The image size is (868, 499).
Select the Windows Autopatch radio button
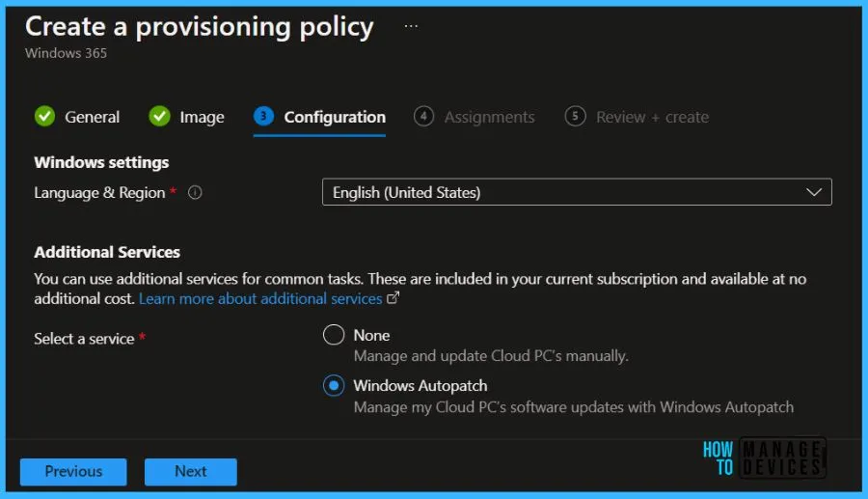coord(334,385)
